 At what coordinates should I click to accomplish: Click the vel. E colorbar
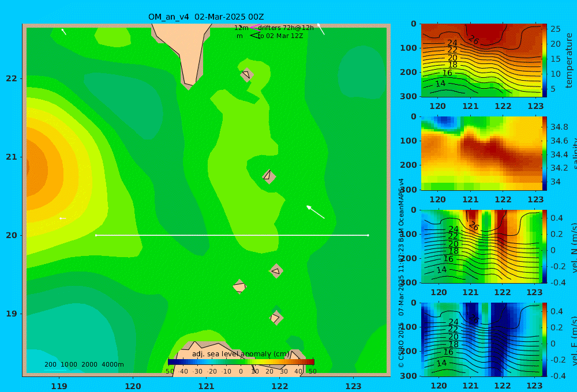point(545,340)
